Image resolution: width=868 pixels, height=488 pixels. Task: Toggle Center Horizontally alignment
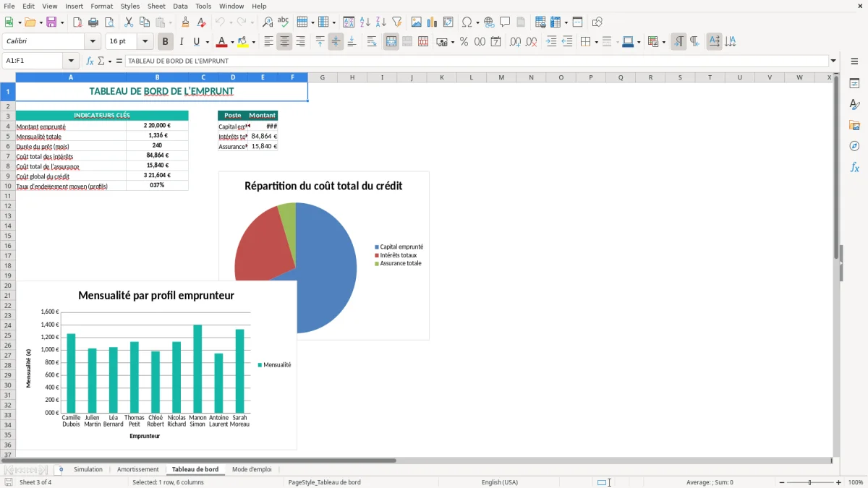click(x=284, y=42)
